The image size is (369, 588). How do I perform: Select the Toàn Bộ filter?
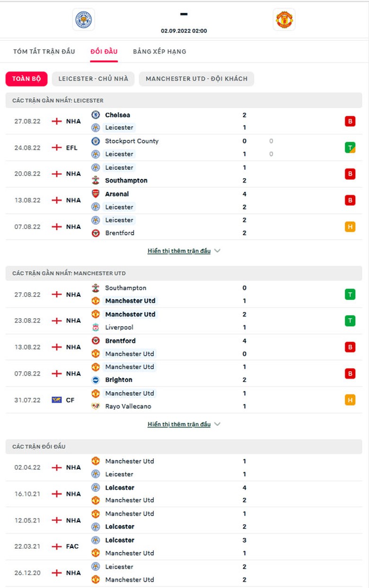click(26, 79)
